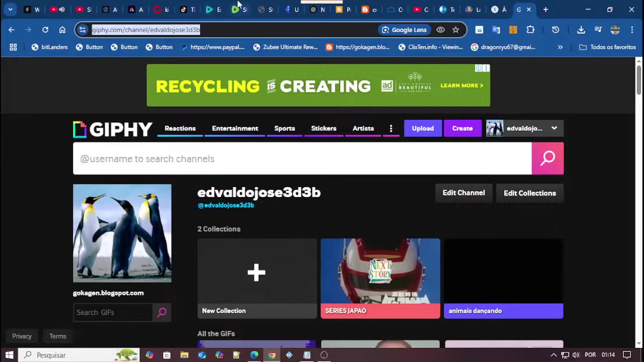The height and width of the screenshot is (362, 644).
Task: Open a new browser tab
Action: point(545,10)
